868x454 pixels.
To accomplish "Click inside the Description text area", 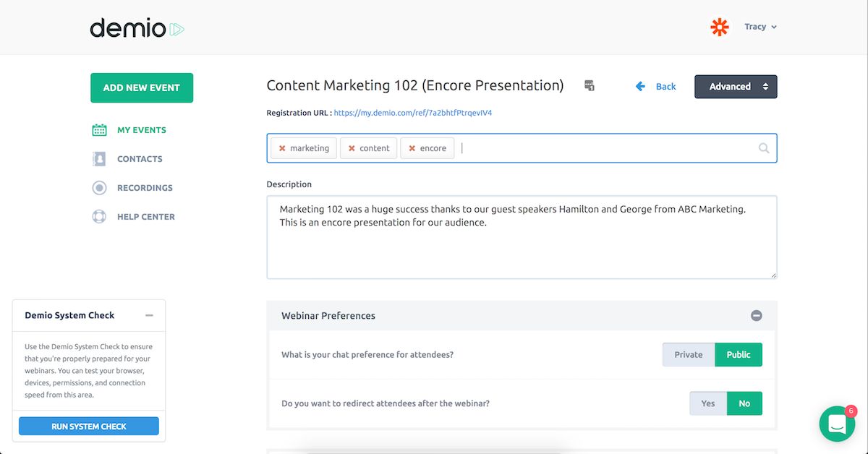I will (521, 246).
